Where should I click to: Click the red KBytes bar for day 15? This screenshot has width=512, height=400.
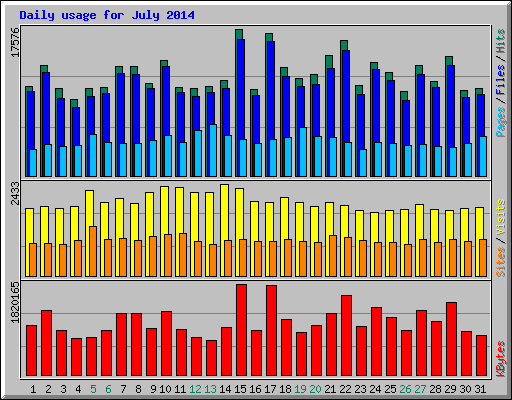pos(242,330)
